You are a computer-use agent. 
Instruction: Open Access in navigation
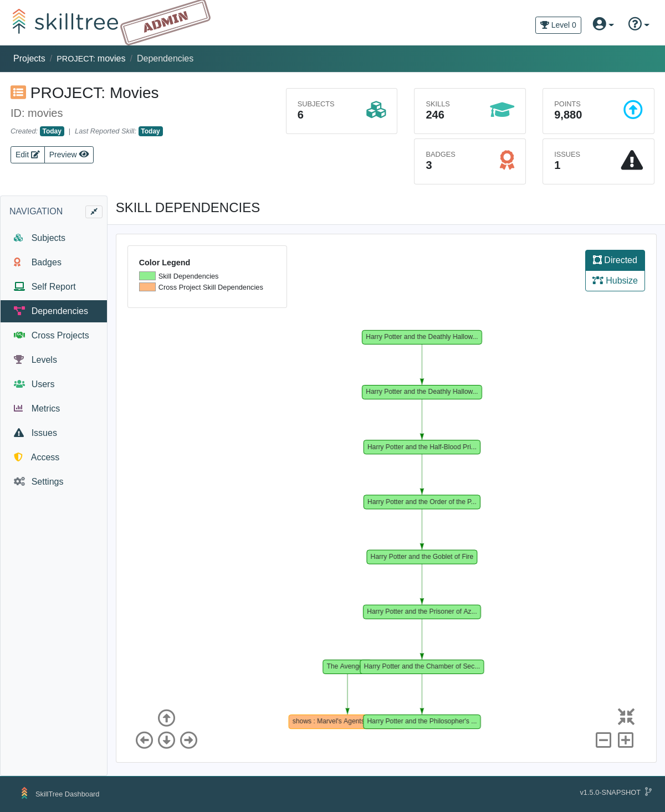(x=54, y=458)
